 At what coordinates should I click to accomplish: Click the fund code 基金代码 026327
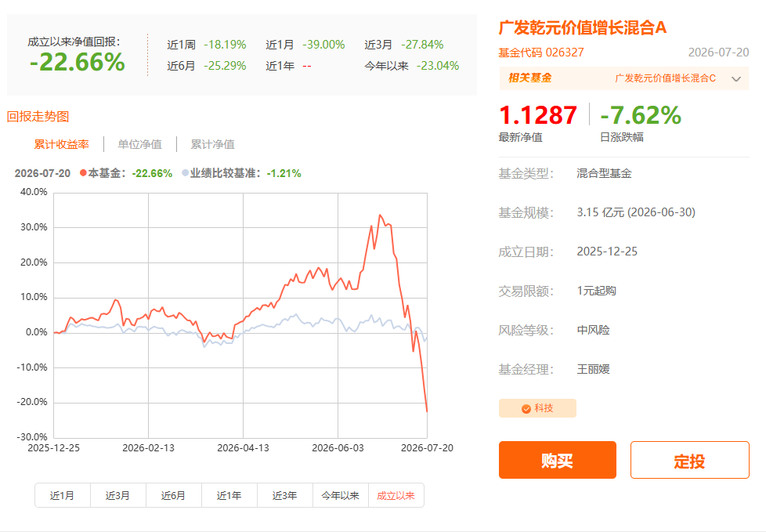tap(540, 52)
